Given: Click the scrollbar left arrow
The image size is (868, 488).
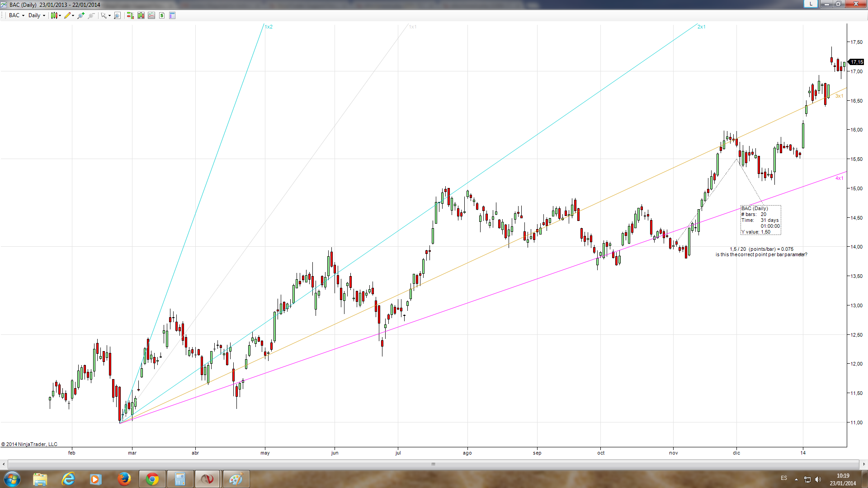Looking at the screenshot, I should pyautogui.click(x=4, y=464).
